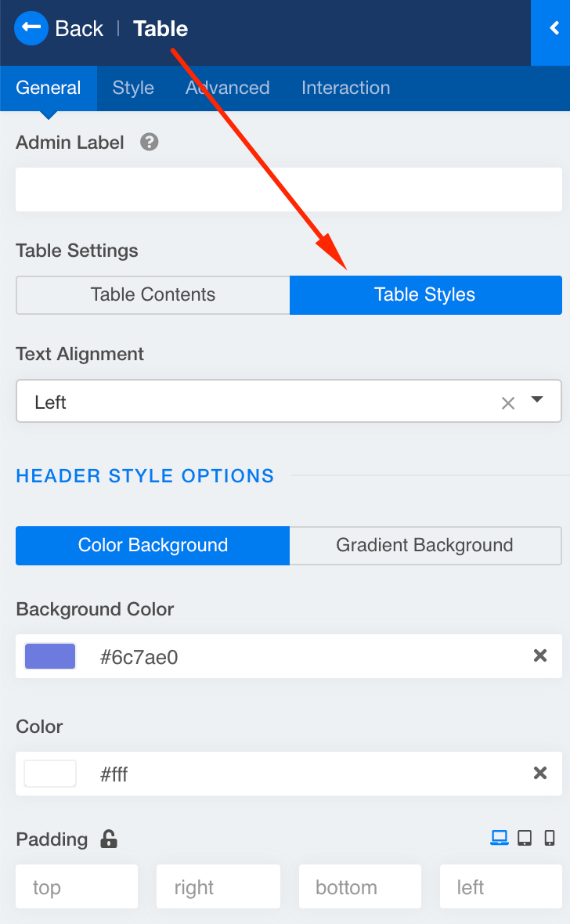Select the desktop device icon

(499, 838)
